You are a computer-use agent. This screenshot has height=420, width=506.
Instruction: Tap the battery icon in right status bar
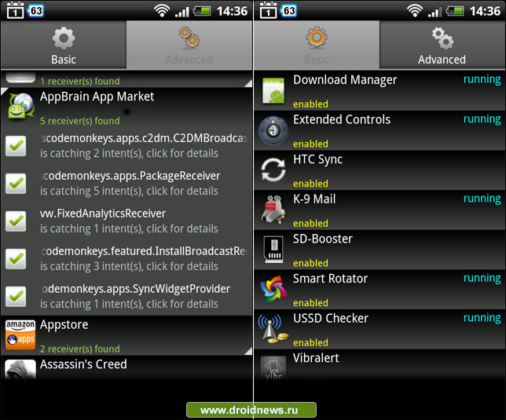(x=456, y=11)
